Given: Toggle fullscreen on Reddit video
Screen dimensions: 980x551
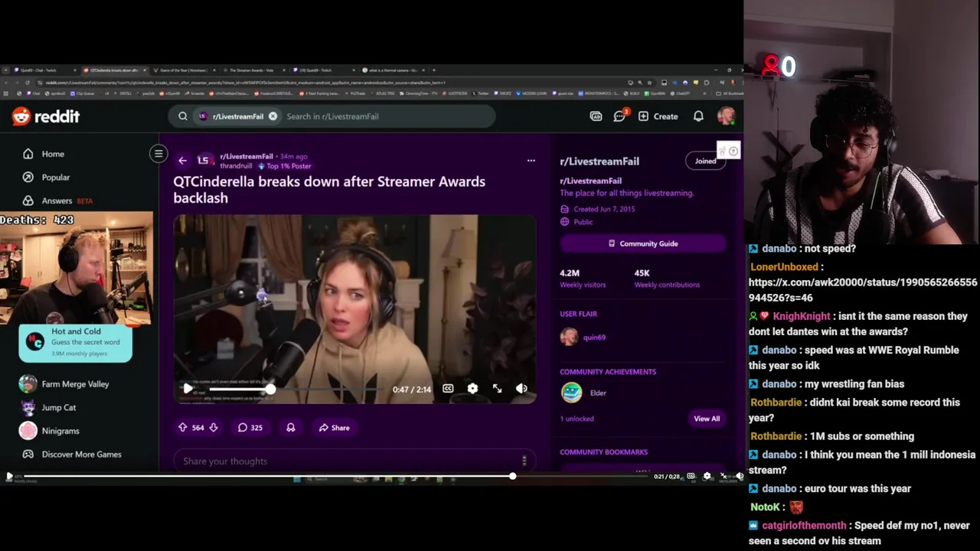Looking at the screenshot, I should (497, 389).
